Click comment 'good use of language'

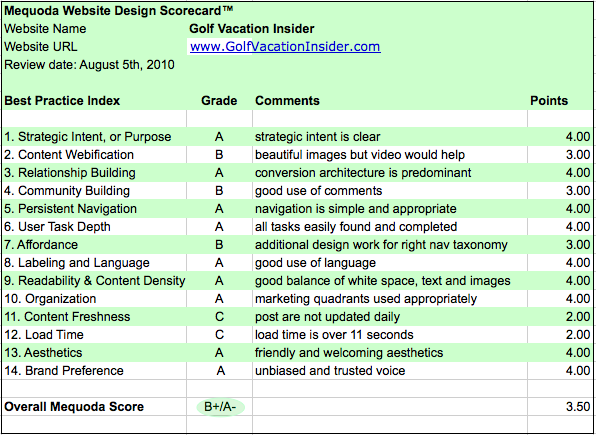315,263
